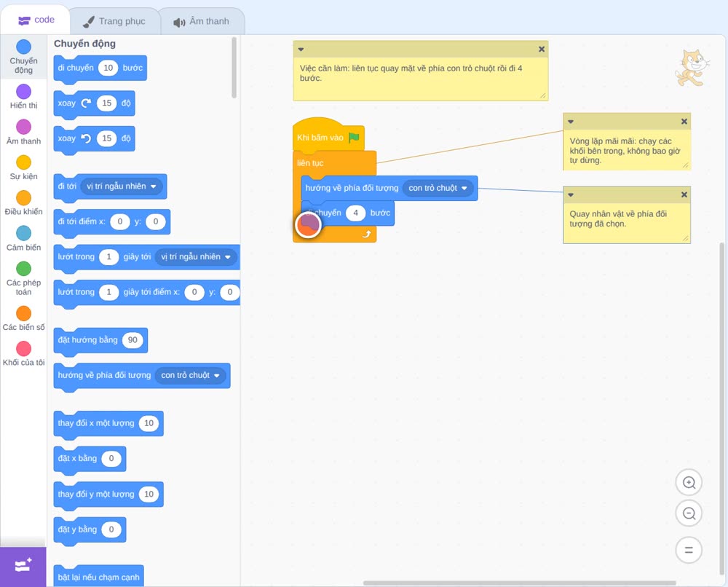Viewport: 728px width, 587px height.
Task: Select the Chuyển động category circle
Action: pos(24,47)
